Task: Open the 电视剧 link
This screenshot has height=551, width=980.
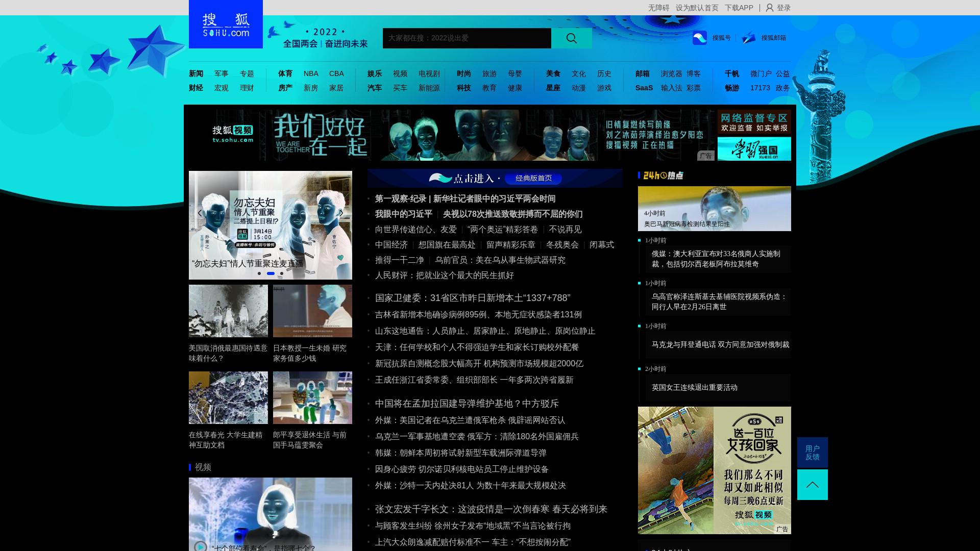Action: tap(429, 73)
